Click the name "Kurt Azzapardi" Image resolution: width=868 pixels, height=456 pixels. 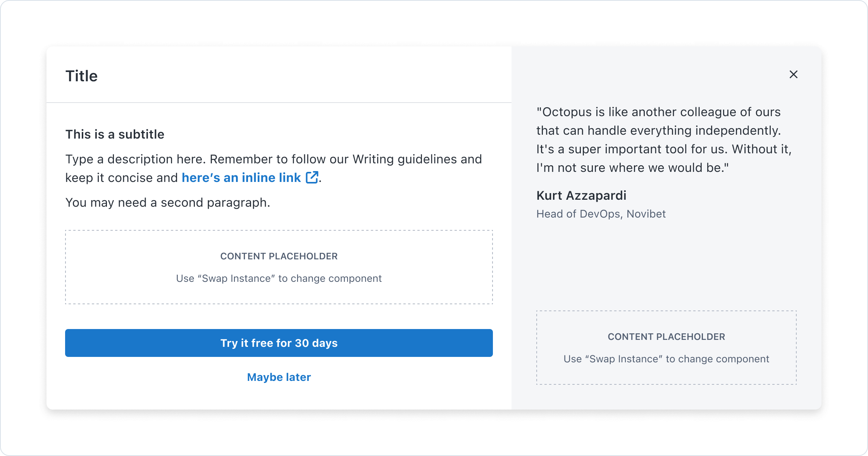tap(581, 195)
